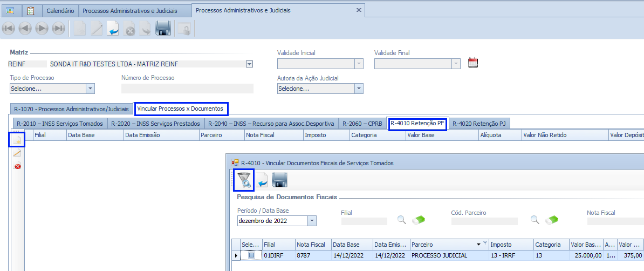644x271 pixels.
Task: Switch to the Calendário tab
Action: point(60,11)
